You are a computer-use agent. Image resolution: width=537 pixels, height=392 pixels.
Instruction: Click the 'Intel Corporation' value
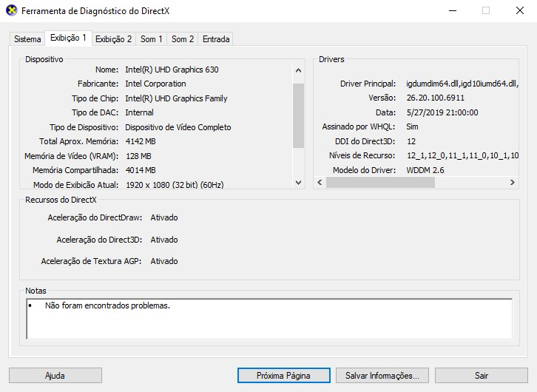pos(155,84)
